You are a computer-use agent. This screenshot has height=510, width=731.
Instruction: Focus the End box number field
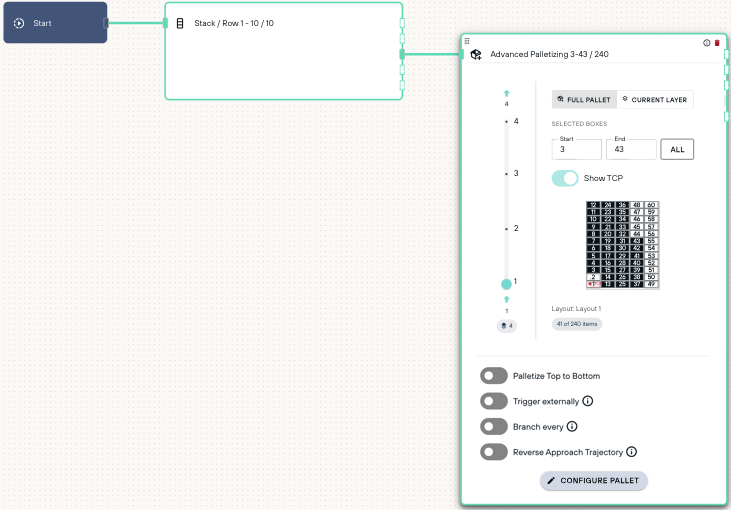point(631,150)
